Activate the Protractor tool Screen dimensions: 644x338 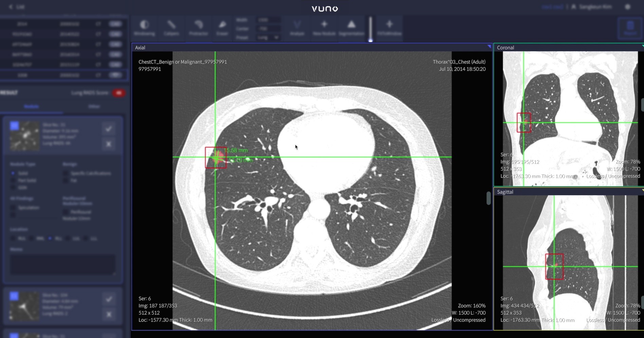[x=198, y=29]
